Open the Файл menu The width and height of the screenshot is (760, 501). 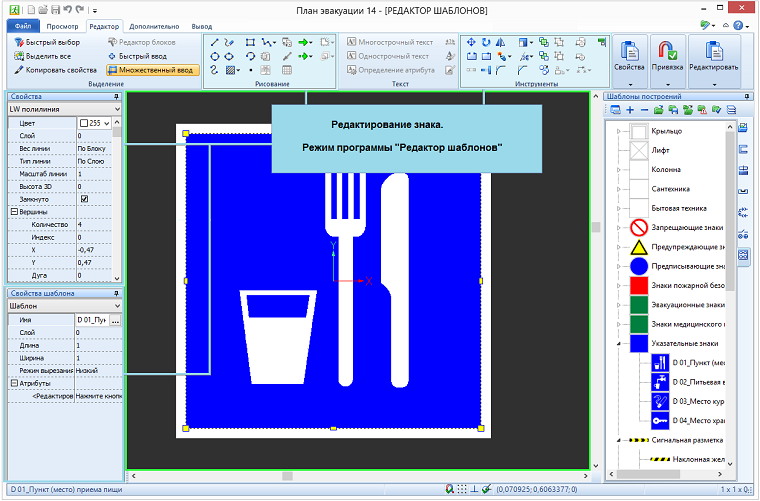point(22,25)
